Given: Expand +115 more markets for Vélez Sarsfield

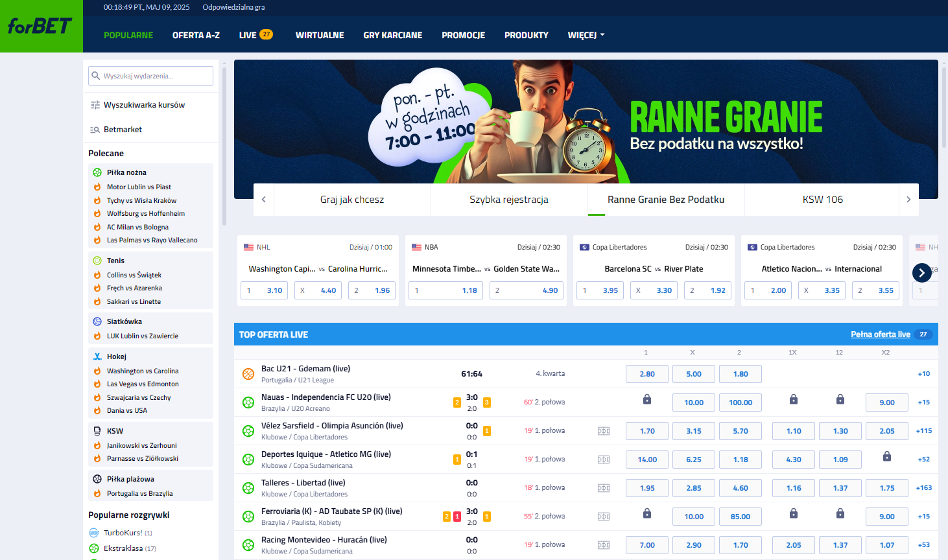Looking at the screenshot, I should pos(924,431).
